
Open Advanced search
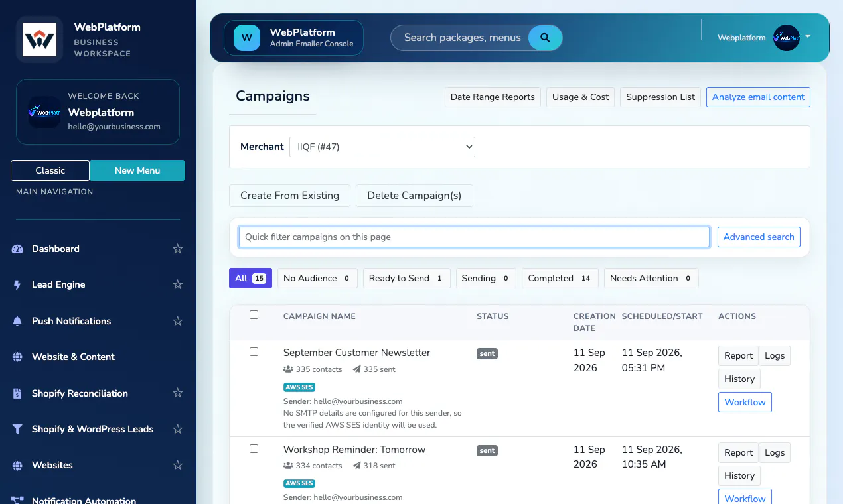coord(759,237)
